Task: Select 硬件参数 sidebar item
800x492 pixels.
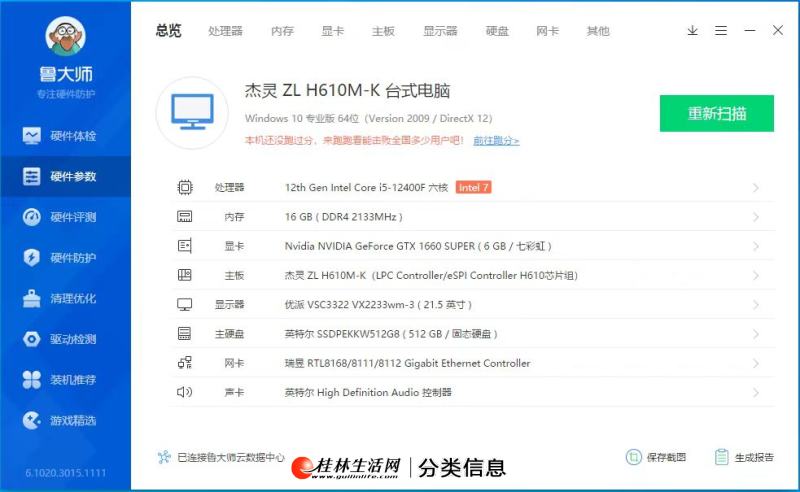Action: pyautogui.click(x=65, y=177)
